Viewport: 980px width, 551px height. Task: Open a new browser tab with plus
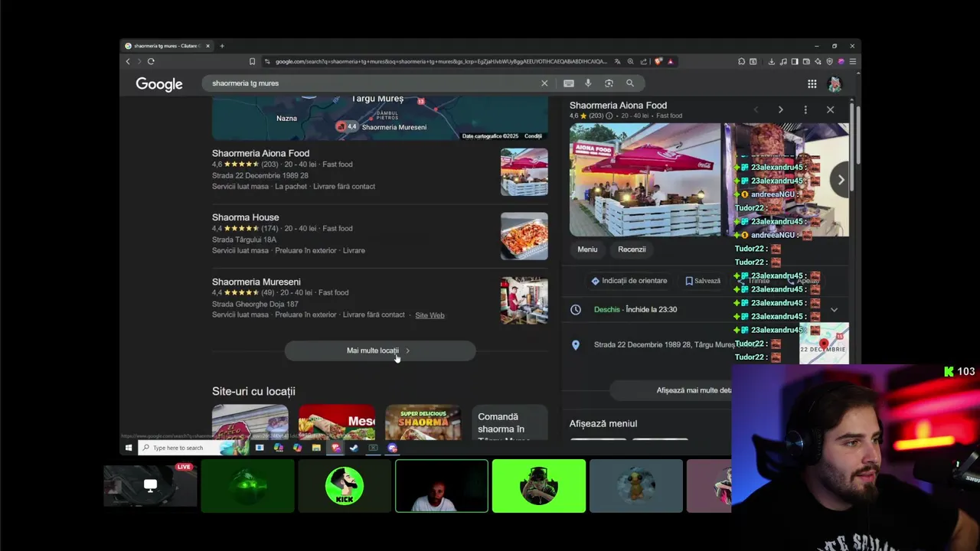click(x=222, y=46)
